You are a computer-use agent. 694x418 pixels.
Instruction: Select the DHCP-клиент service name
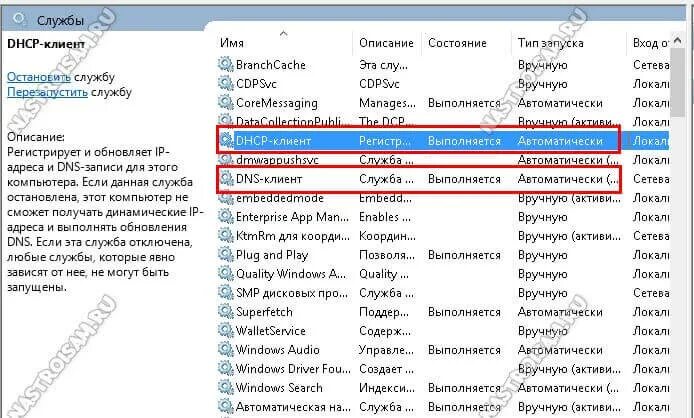coord(273,141)
